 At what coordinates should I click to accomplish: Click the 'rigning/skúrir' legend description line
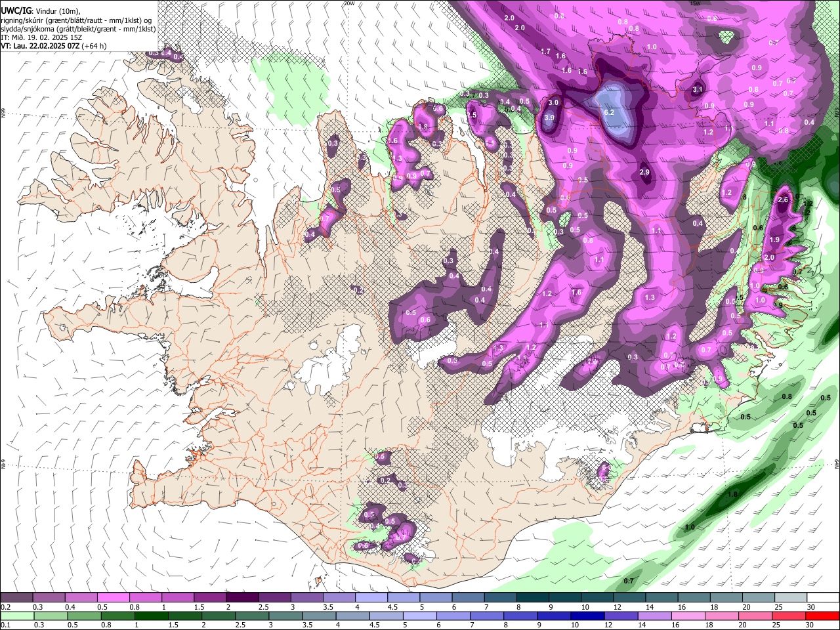pos(77,20)
